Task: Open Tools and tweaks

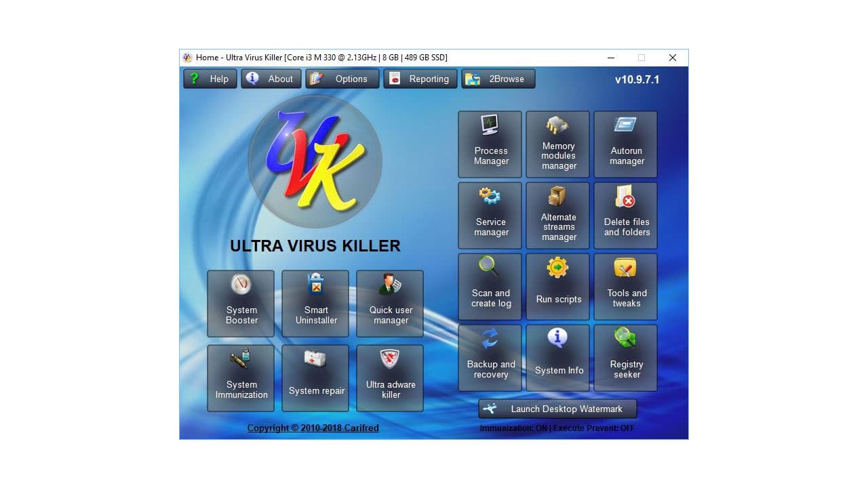Action: (x=625, y=286)
